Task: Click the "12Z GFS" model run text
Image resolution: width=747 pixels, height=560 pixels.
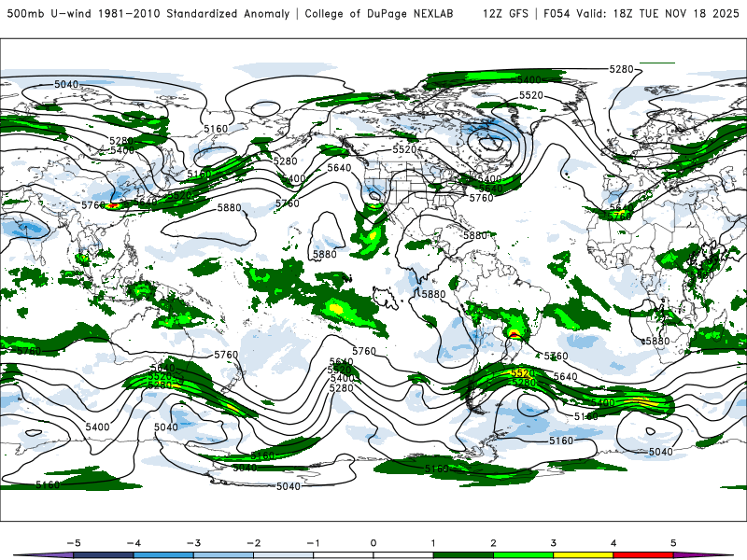Action: [505, 13]
